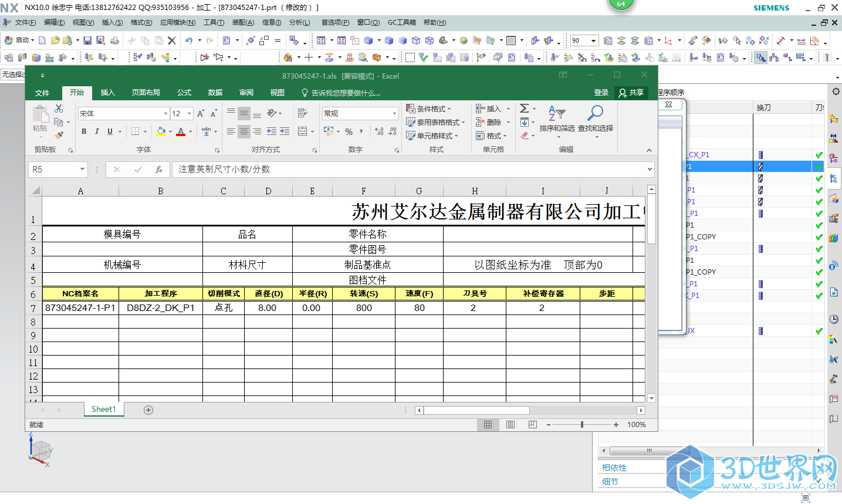
Task: Open Excel font size dropdown
Action: [x=189, y=113]
